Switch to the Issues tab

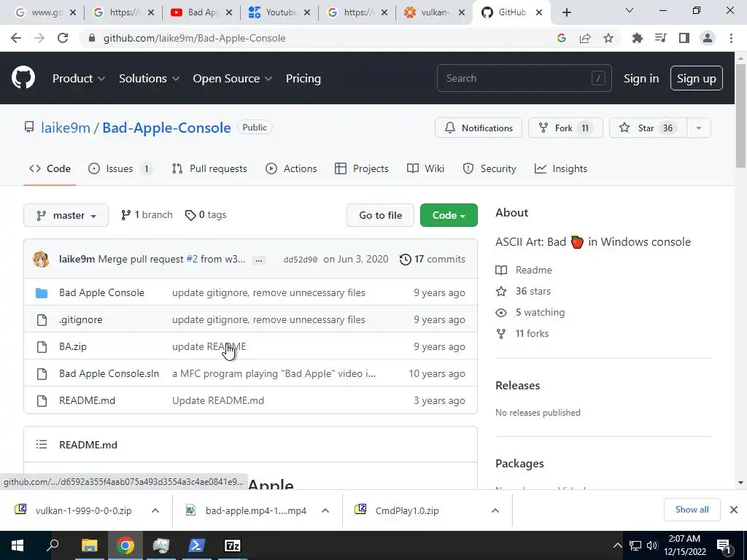click(120, 168)
